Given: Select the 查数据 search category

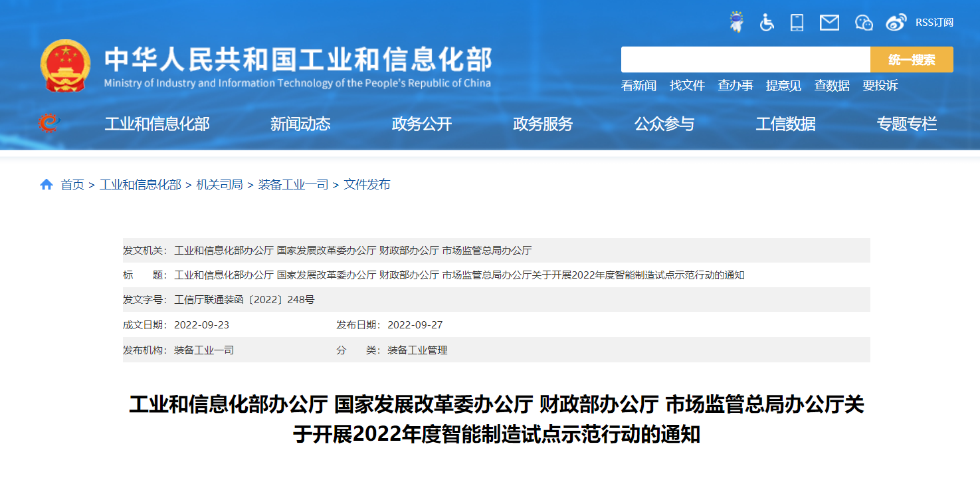Looking at the screenshot, I should click(832, 86).
